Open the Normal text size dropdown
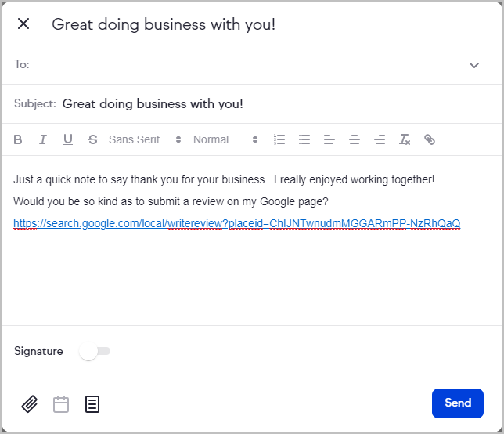 225,139
